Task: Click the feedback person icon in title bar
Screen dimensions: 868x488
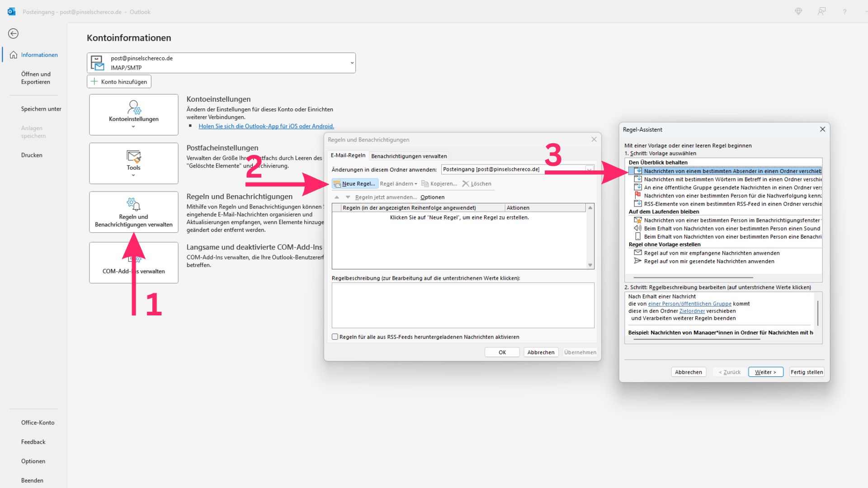Action: (822, 12)
